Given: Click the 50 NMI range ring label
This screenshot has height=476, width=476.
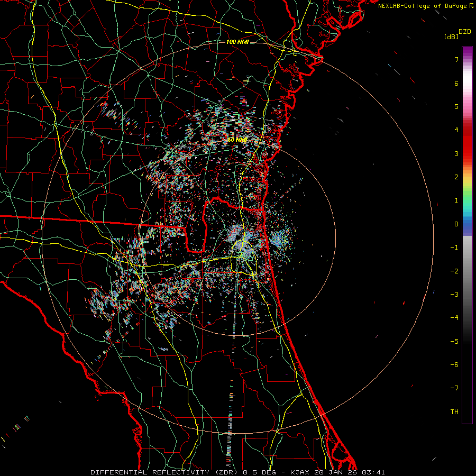Looking at the screenshot, I should [x=237, y=140].
